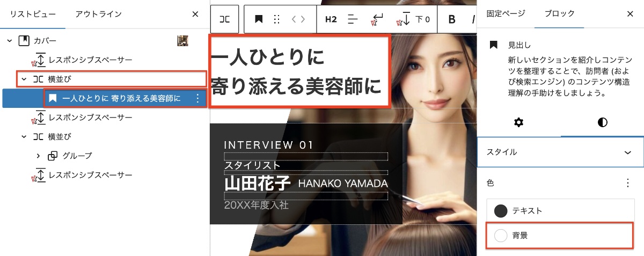
Task: Expand the グループ block in list view
Action: click(x=38, y=156)
